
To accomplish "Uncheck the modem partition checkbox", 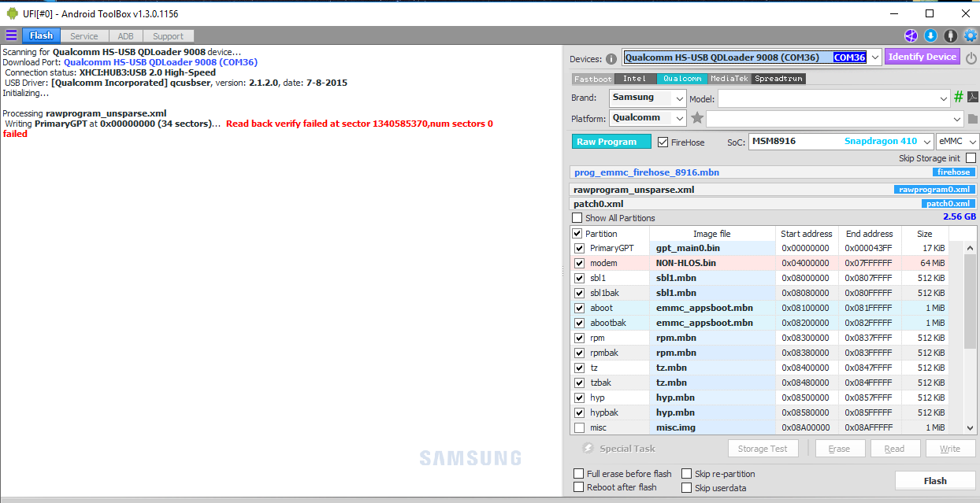I will click(580, 263).
